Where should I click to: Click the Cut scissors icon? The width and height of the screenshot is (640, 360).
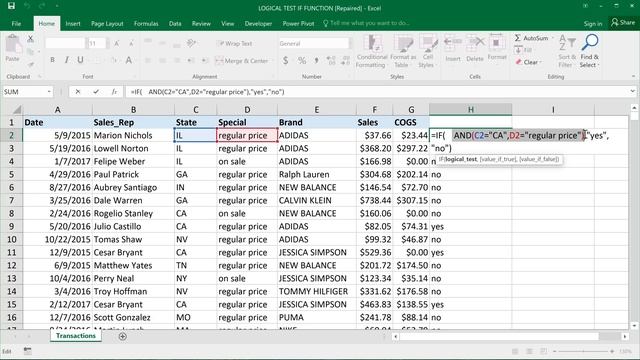pyautogui.click(x=30, y=39)
